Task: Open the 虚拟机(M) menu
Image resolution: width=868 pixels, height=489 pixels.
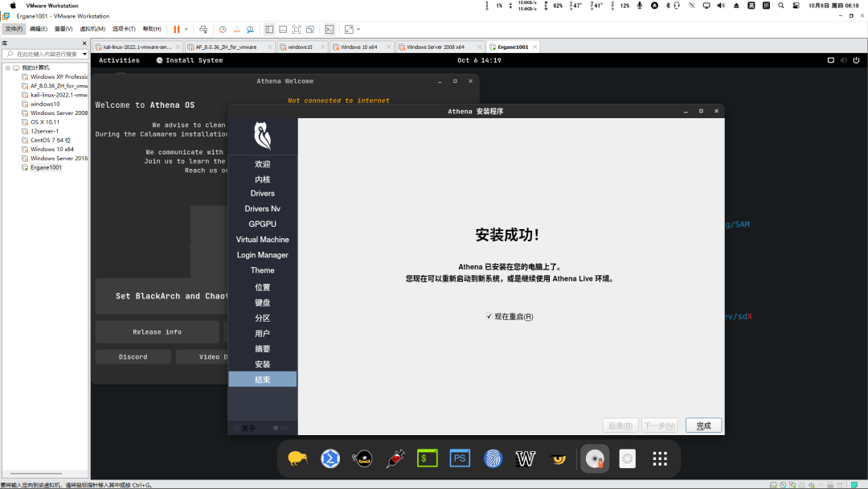Action: point(92,29)
